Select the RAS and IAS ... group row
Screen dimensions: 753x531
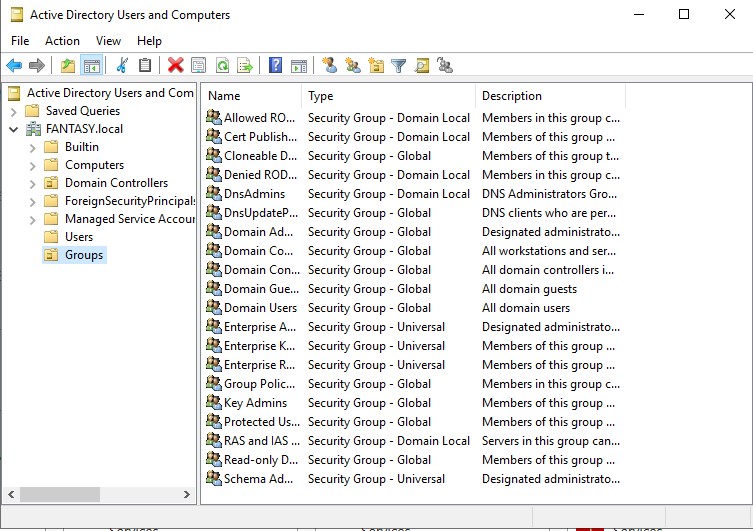point(413,441)
